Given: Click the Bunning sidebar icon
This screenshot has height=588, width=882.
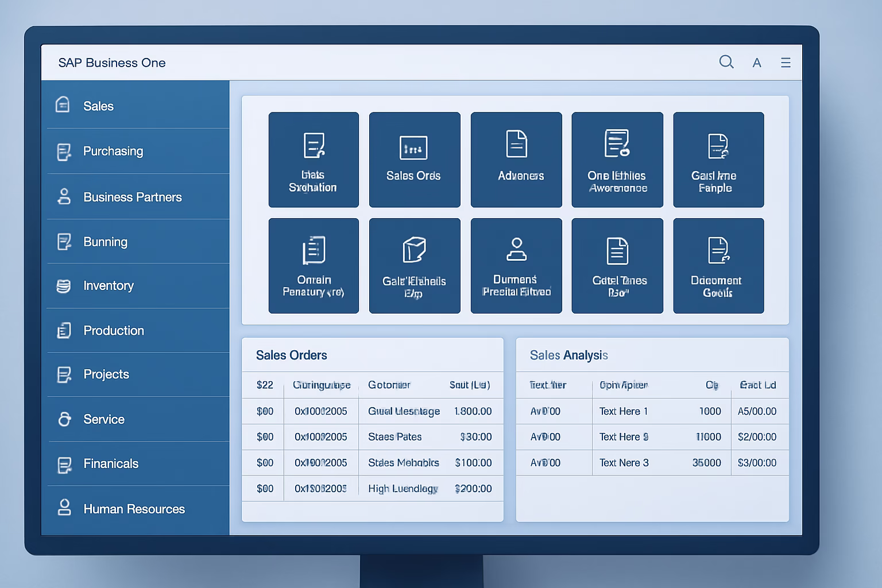Looking at the screenshot, I should pyautogui.click(x=64, y=242).
